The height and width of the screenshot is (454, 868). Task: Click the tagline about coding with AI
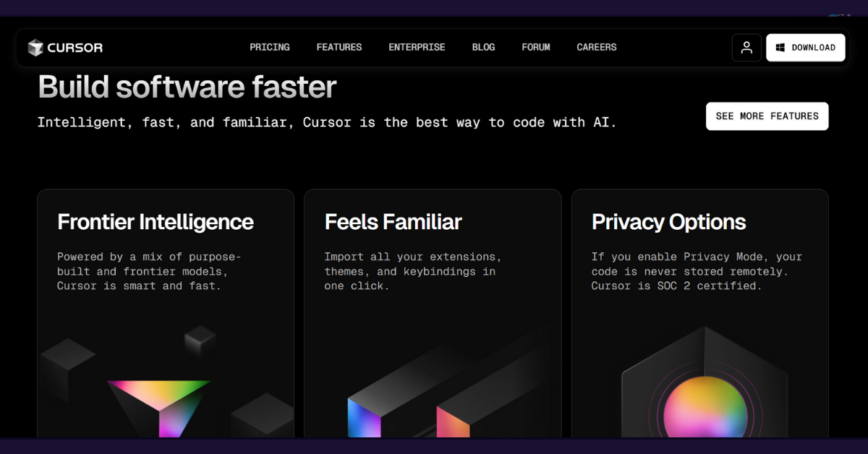[327, 122]
